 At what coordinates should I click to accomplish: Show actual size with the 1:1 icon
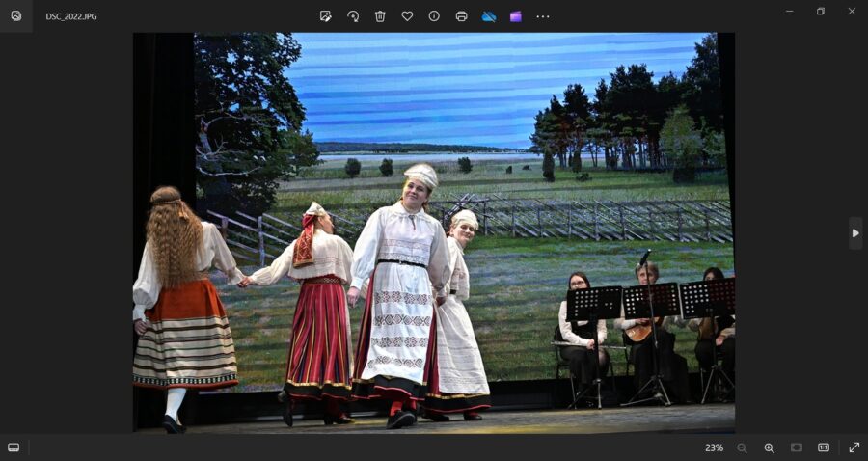tap(824, 447)
